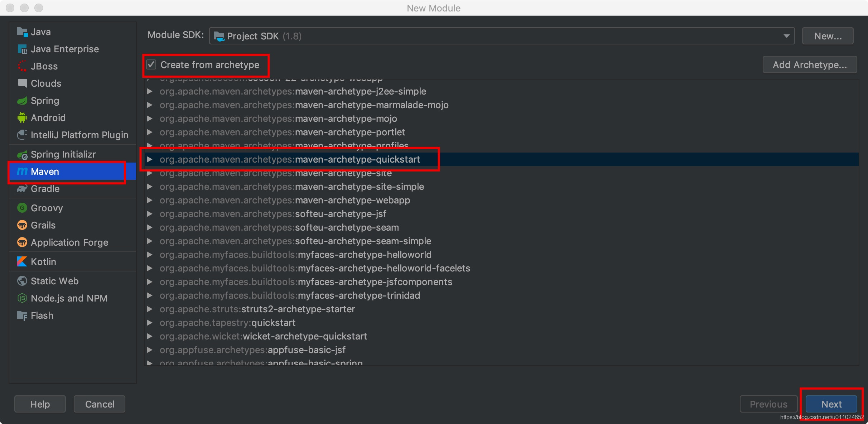
Task: Select the Kotlin logo icon
Action: point(22,262)
